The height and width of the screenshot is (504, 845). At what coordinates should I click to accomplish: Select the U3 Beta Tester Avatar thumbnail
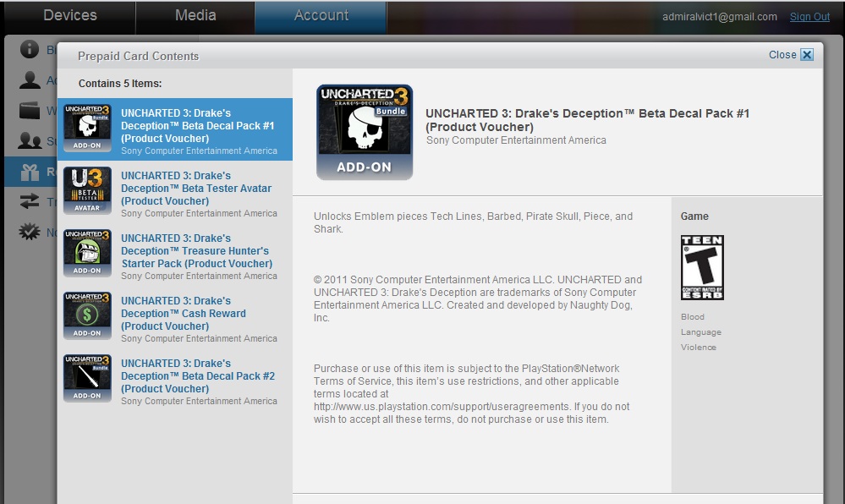click(87, 191)
